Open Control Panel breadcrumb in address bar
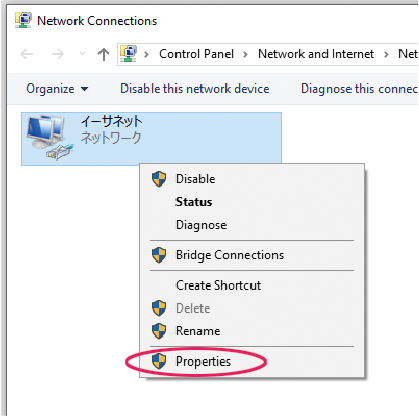Screen dimensions: 419x416 [x=196, y=54]
